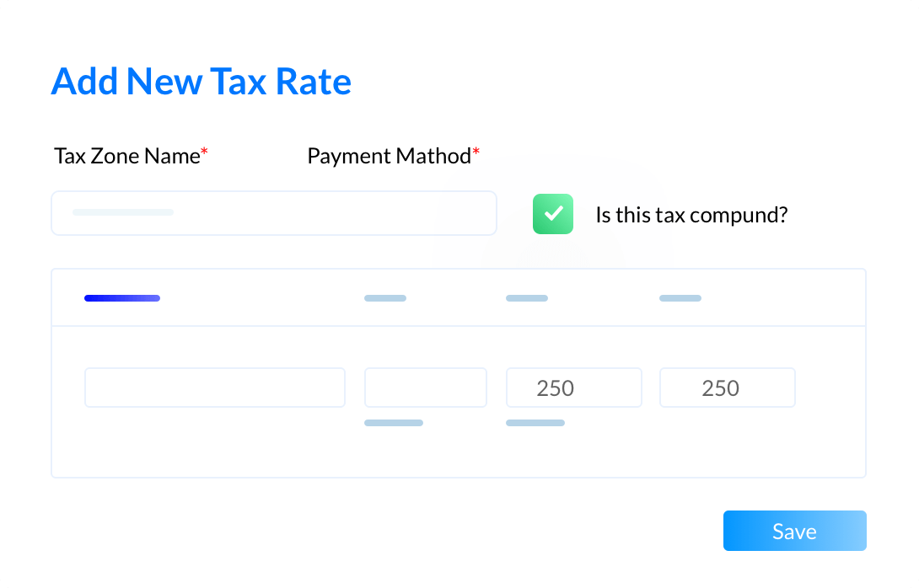Select the fourth gray column header placeholder
The height and width of the screenshot is (588, 919).
click(x=680, y=298)
